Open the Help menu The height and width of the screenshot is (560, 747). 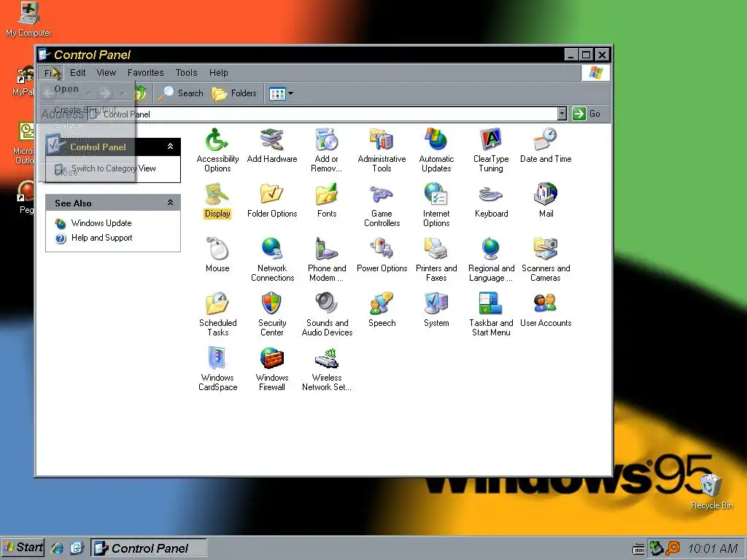click(219, 73)
